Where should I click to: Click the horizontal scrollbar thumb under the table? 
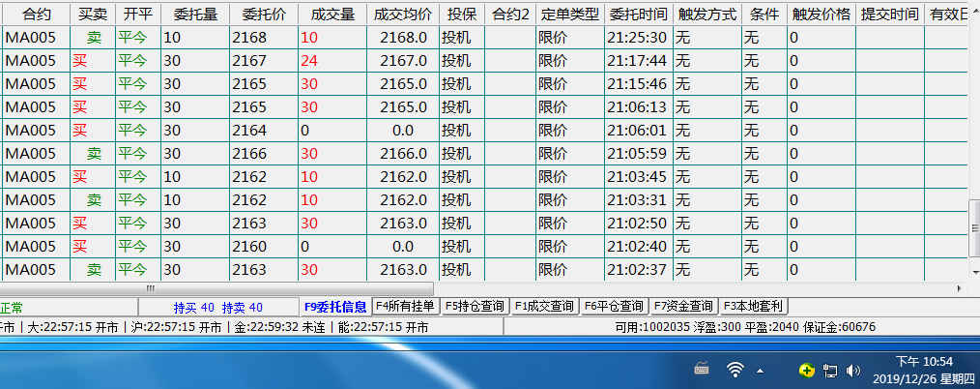(x=216, y=289)
